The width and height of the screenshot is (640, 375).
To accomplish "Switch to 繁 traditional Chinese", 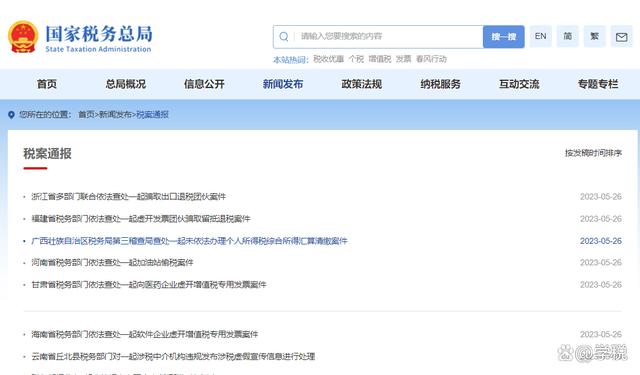I will pyautogui.click(x=594, y=36).
